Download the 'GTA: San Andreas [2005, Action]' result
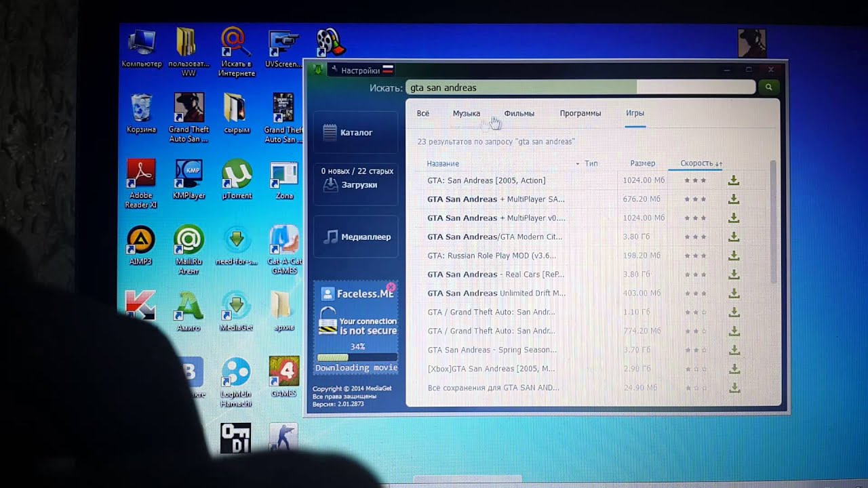868x488 pixels. (734, 180)
